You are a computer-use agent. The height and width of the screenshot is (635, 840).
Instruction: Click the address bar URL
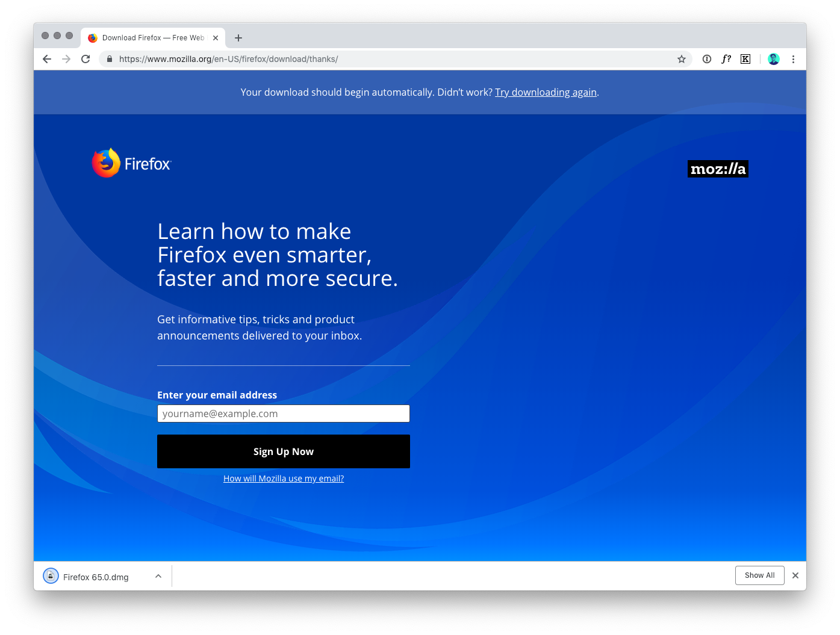229,59
